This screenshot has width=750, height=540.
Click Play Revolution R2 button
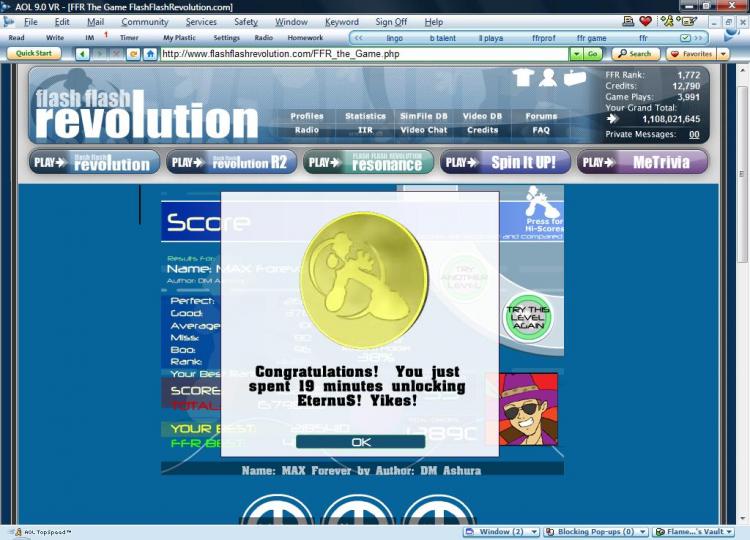[232, 162]
